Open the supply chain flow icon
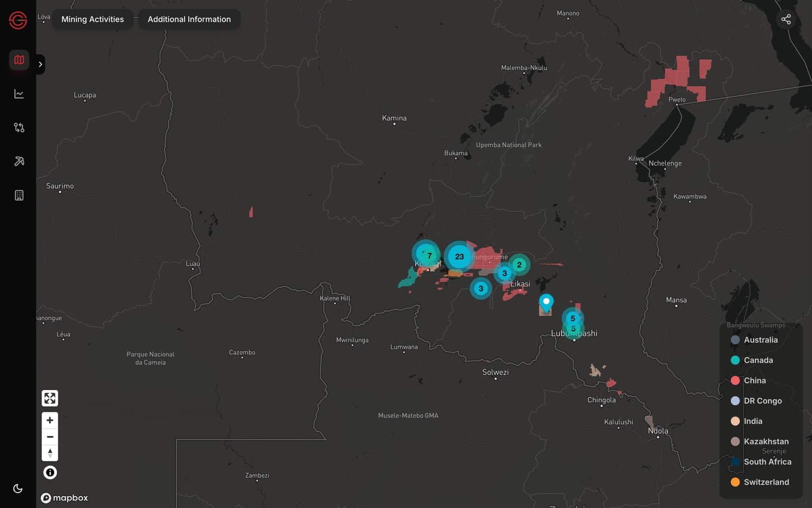Viewport: 812px width, 508px height. [x=19, y=128]
